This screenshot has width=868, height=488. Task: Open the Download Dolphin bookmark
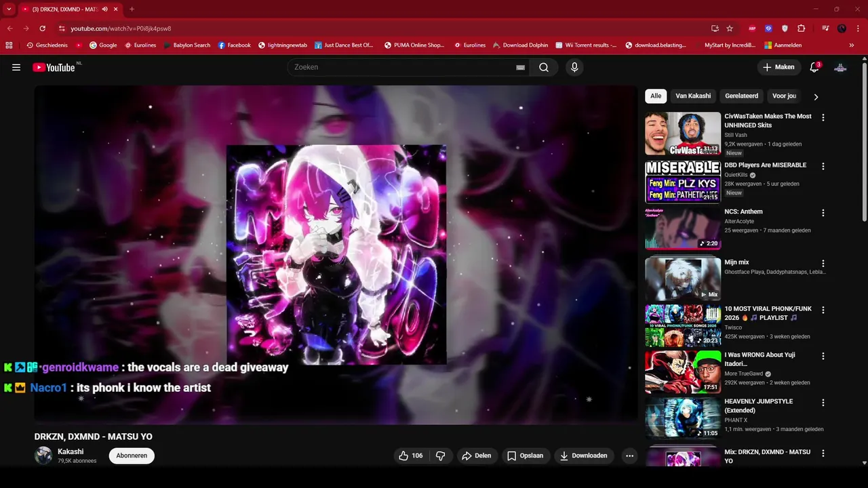point(520,45)
